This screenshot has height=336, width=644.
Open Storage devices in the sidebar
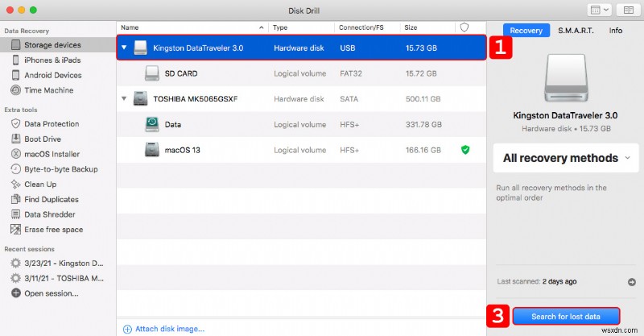tap(52, 45)
